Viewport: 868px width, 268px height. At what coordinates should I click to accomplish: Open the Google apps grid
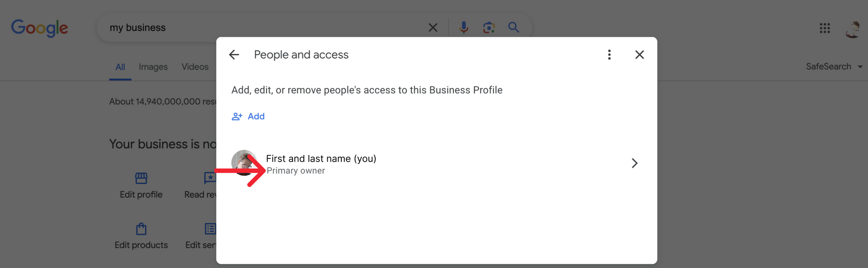point(825,28)
